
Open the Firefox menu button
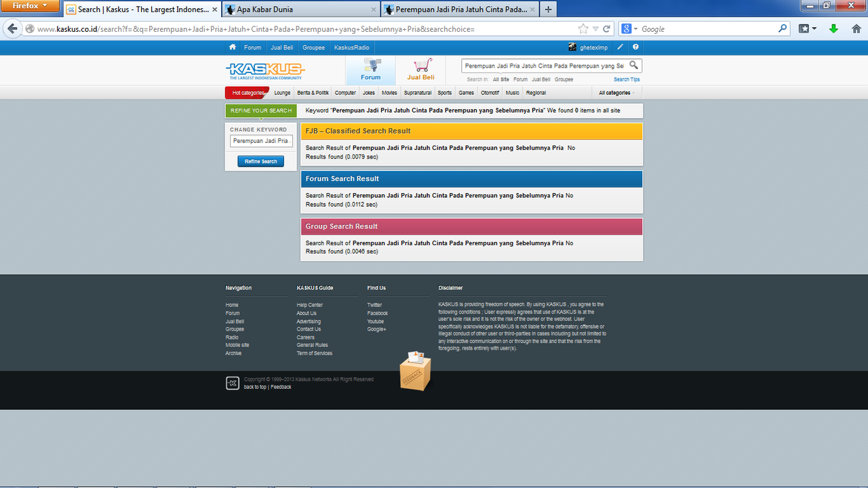coord(31,6)
